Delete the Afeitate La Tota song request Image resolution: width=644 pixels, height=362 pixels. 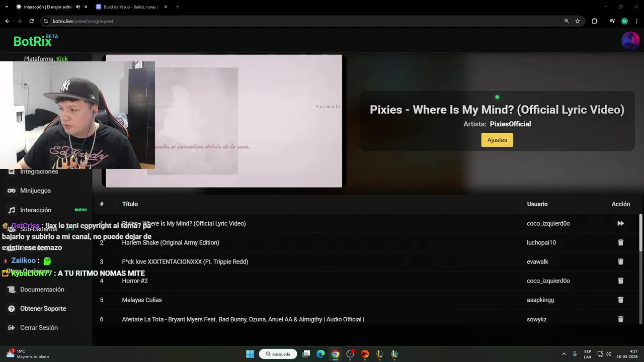point(620,319)
